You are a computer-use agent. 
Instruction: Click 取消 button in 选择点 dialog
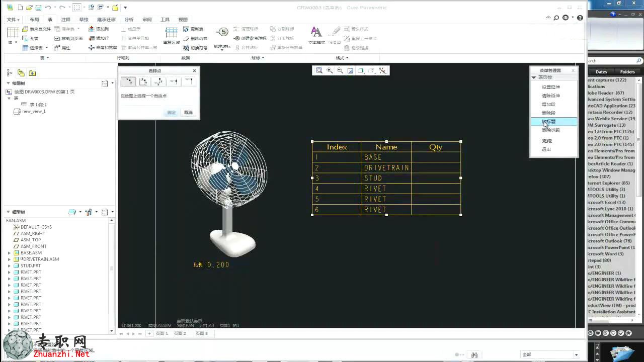click(x=188, y=113)
